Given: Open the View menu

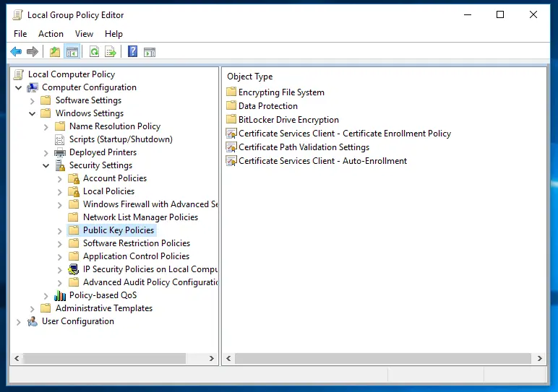Looking at the screenshot, I should pos(84,34).
